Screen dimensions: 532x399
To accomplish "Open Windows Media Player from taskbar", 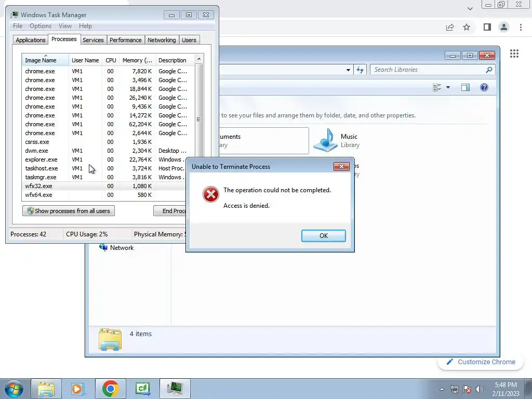I will pos(78,389).
